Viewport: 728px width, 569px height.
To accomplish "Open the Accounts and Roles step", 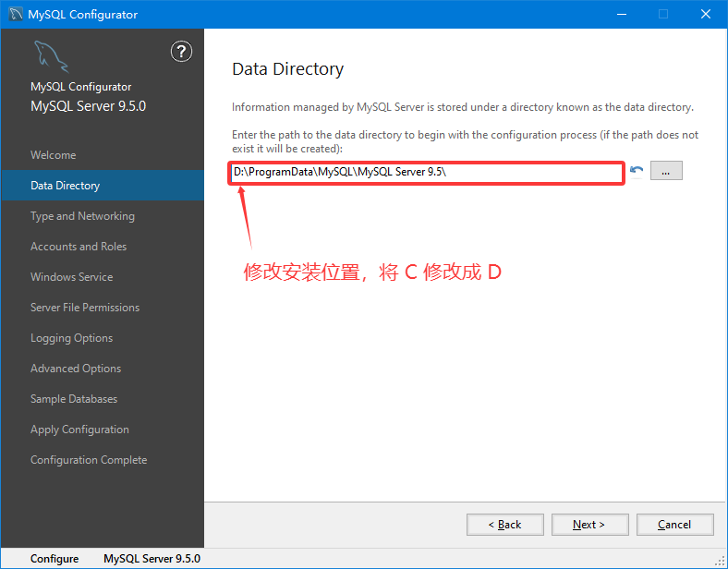I will (x=103, y=247).
